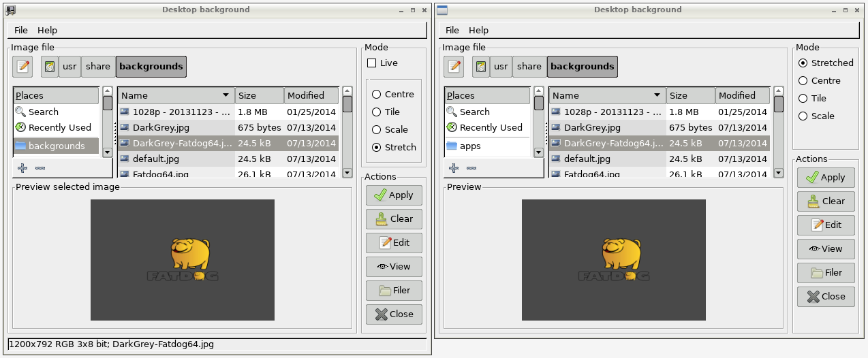Click the Edit button in right window
Image resolution: width=868 pixels, height=358 pixels.
(x=825, y=225)
